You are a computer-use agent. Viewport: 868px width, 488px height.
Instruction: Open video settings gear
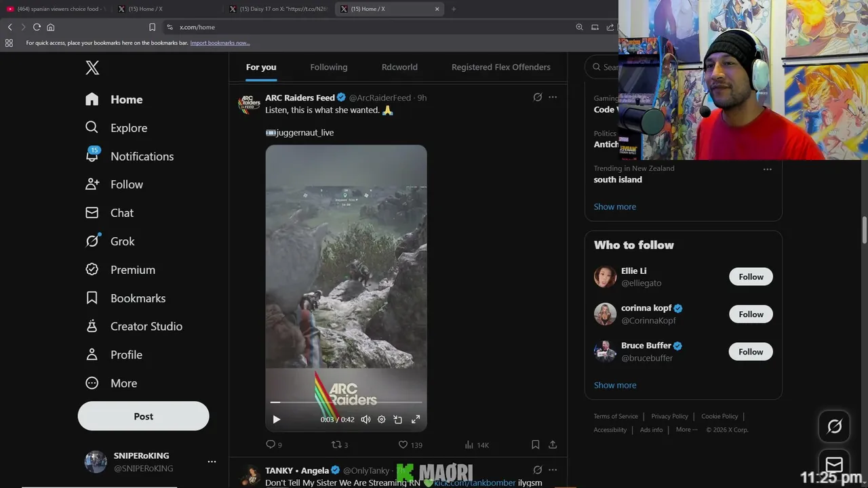coord(382,420)
